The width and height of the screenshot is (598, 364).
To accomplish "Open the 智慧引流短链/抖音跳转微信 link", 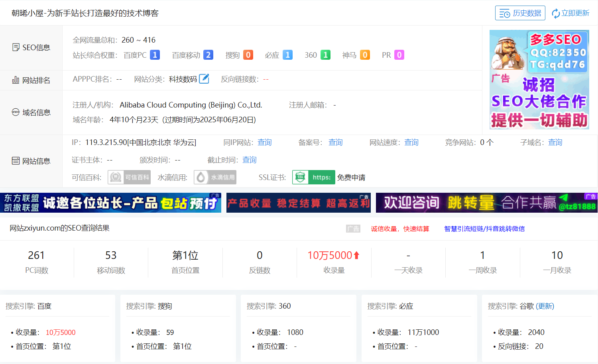I will [484, 228].
